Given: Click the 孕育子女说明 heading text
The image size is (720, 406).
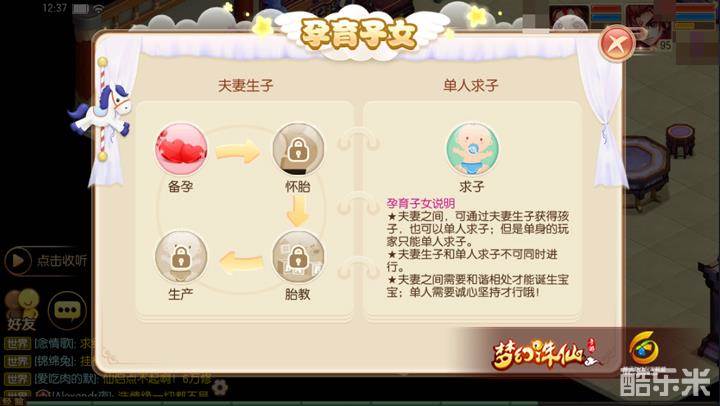Looking at the screenshot, I should (x=421, y=203).
